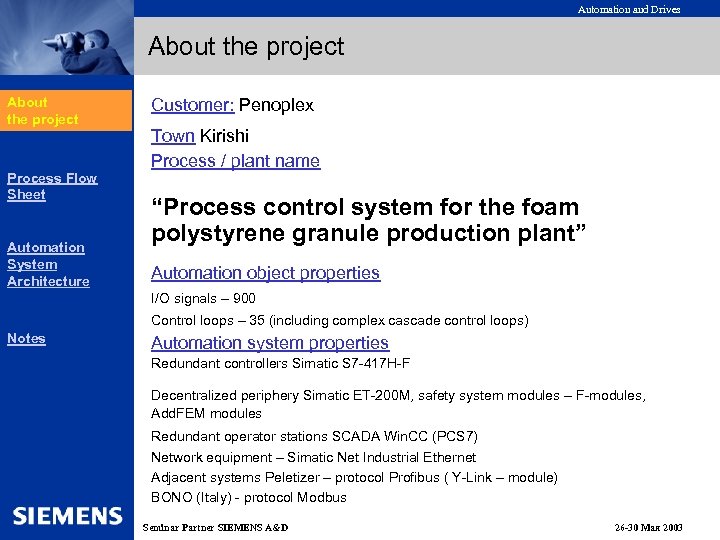The height and width of the screenshot is (540, 720).
Task: Select the 'Network equipment – Simatic Net' line
Action: click(314, 457)
